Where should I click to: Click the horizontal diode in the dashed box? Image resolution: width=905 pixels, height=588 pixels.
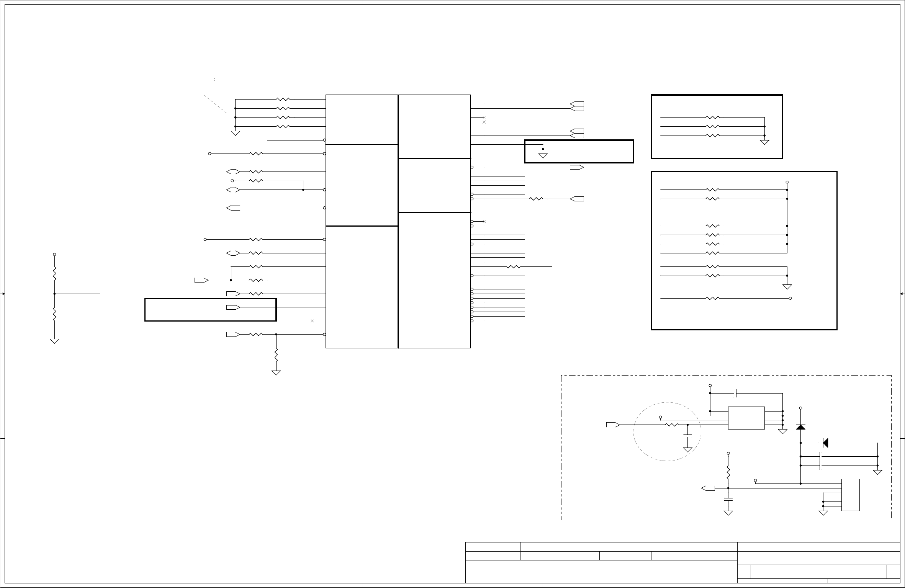point(825,443)
